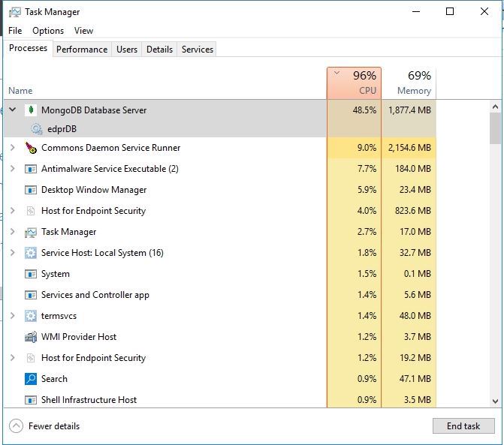
Task: Open the View menu
Action: click(83, 31)
